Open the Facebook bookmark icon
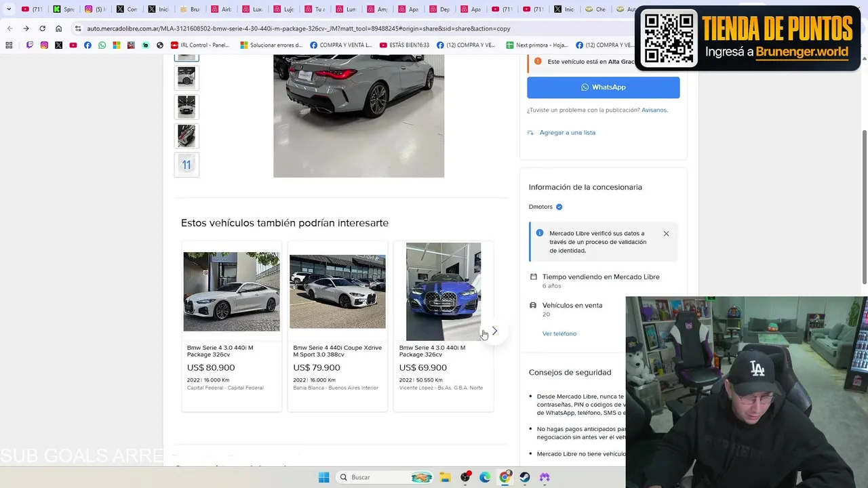The image size is (868, 488). coord(87,45)
